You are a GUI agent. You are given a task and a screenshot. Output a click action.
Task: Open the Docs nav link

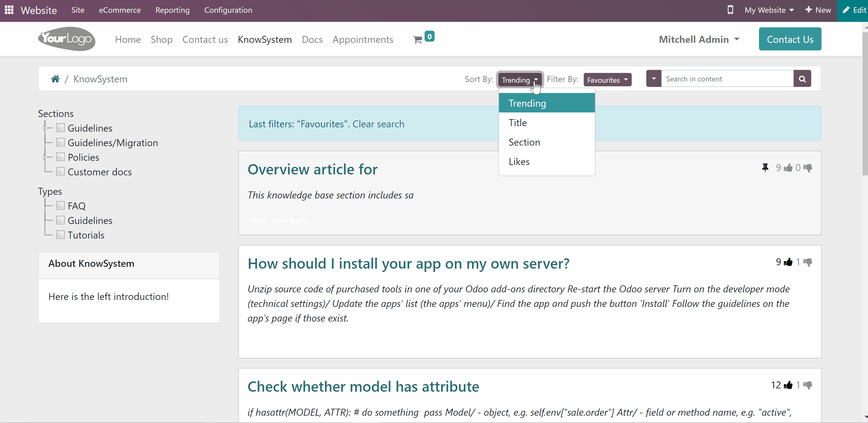tap(312, 40)
